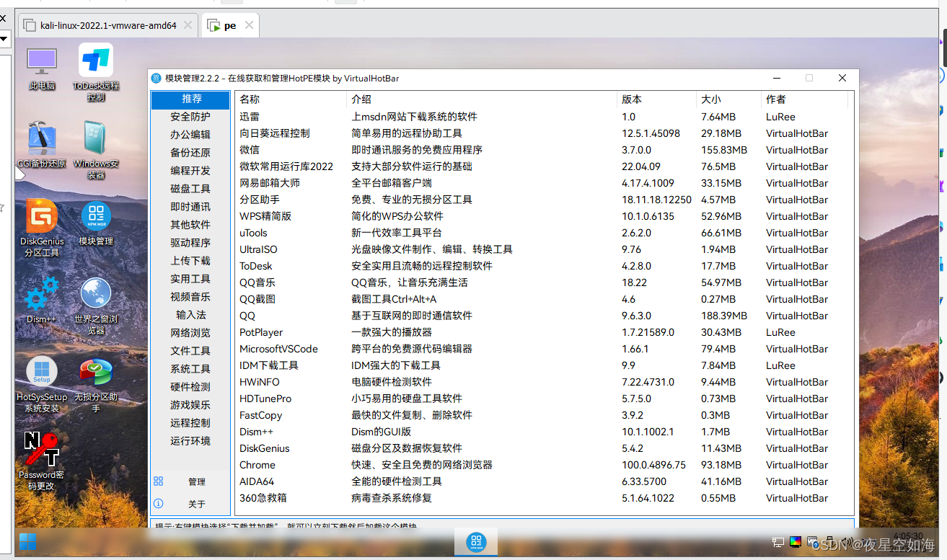Click the HPM 模块管理 taskbar icon
This screenshot has height=560, width=947.
(475, 542)
